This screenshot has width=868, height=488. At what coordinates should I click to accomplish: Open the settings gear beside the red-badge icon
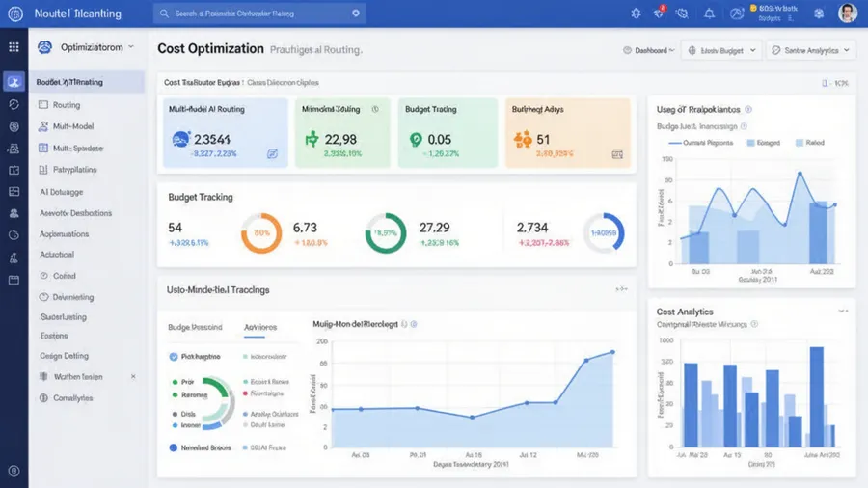637,14
